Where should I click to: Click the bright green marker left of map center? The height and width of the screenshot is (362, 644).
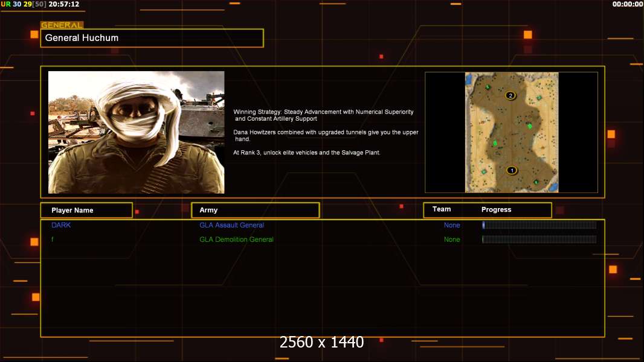[x=495, y=143]
